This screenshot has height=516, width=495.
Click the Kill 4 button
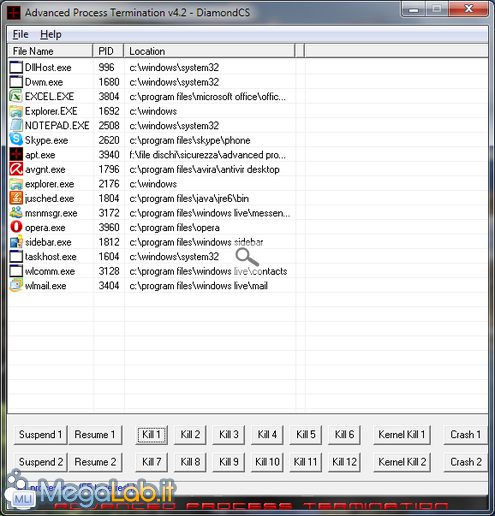coord(267,435)
